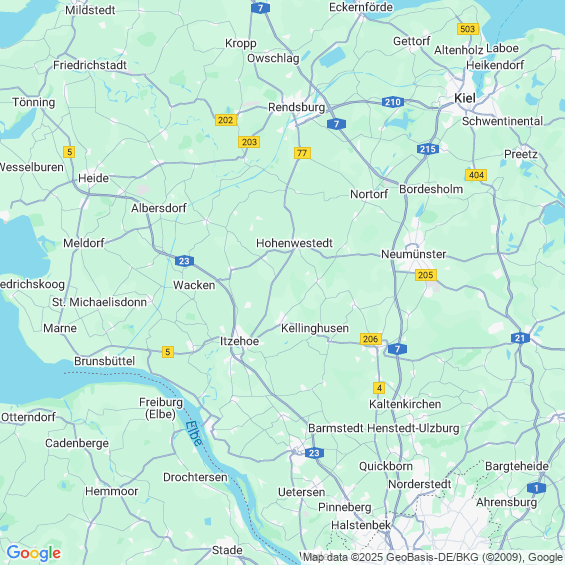This screenshot has height=565, width=565.
Task: Click the 21 highway shield
Action: click(x=520, y=338)
